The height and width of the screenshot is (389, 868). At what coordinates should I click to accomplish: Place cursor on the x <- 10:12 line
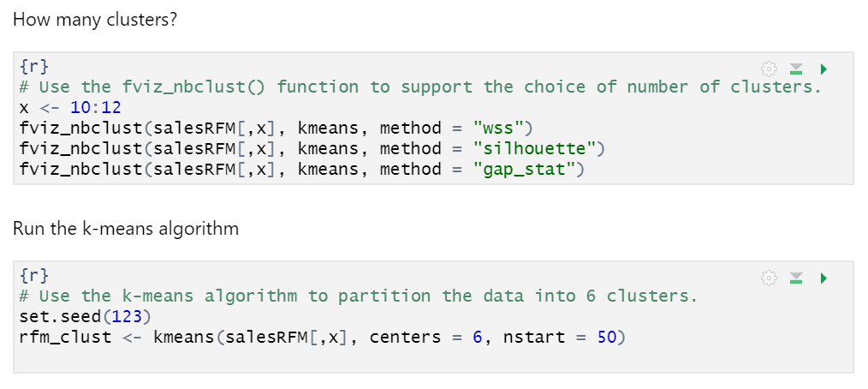pyautogui.click(x=69, y=107)
